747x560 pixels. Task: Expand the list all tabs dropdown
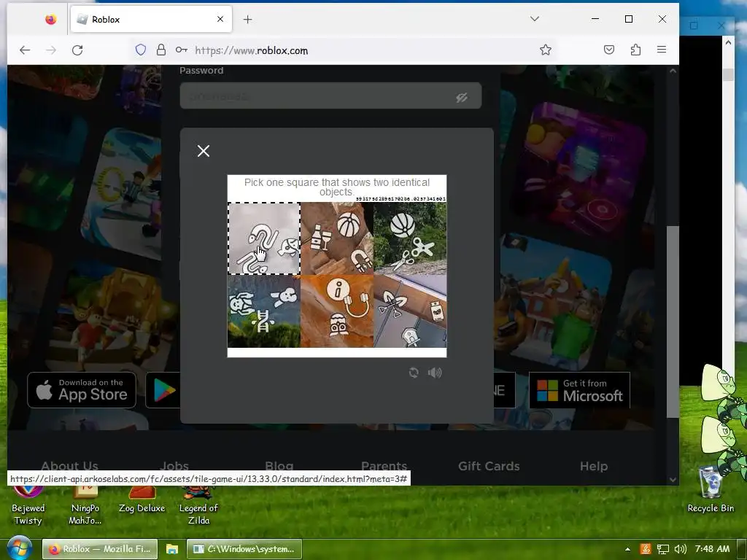535,19
